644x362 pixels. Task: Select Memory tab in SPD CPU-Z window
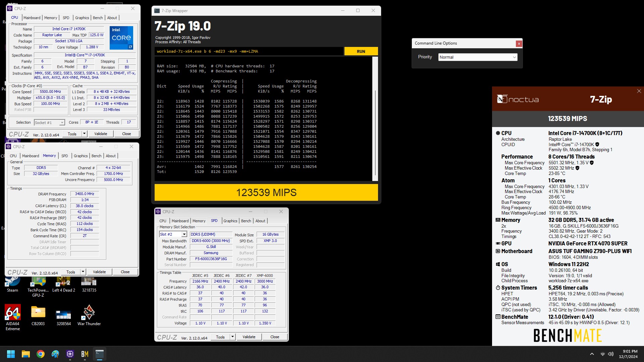[x=199, y=221]
